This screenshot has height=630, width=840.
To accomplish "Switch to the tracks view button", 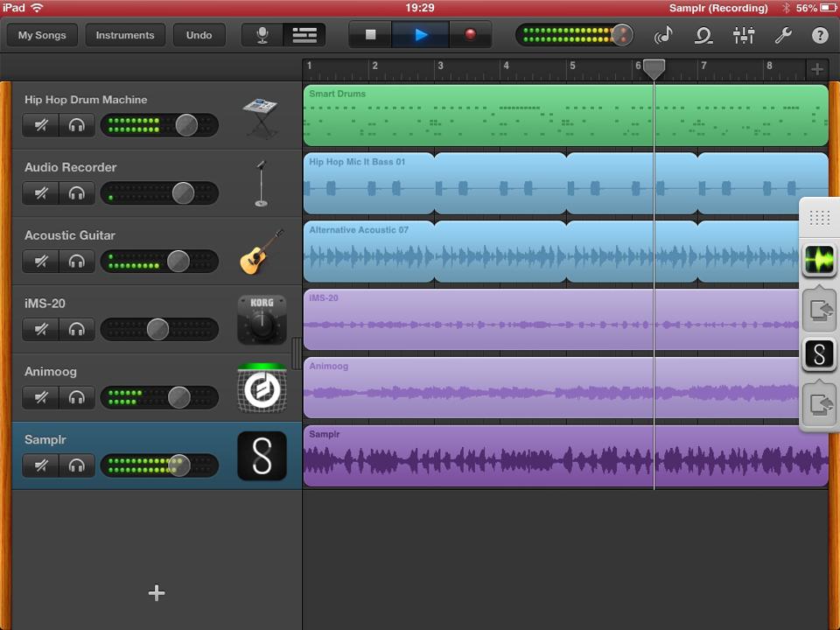I will click(304, 35).
